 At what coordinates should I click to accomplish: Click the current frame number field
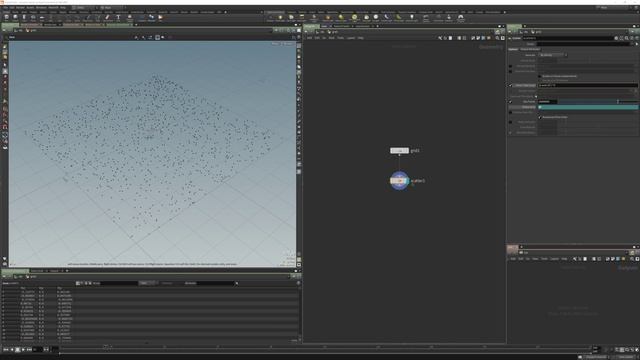point(38,349)
